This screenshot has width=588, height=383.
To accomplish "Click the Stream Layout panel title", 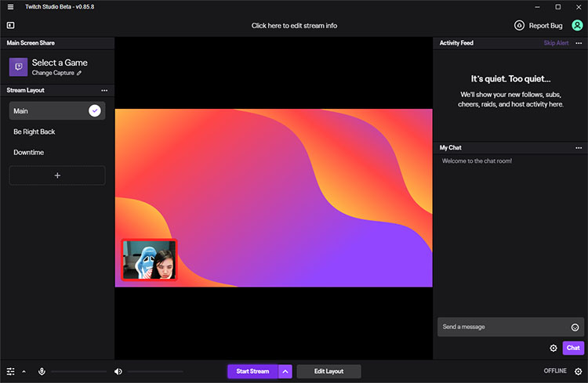I will click(x=26, y=90).
